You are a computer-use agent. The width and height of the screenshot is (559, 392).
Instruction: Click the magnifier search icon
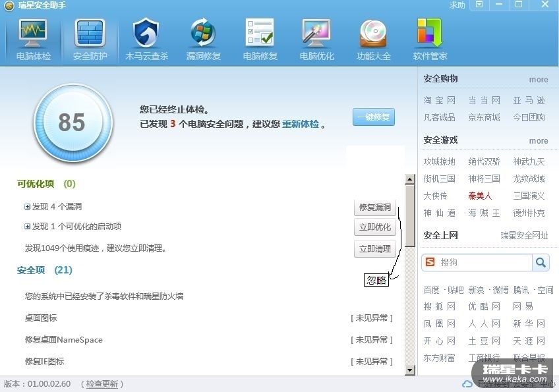tap(541, 263)
